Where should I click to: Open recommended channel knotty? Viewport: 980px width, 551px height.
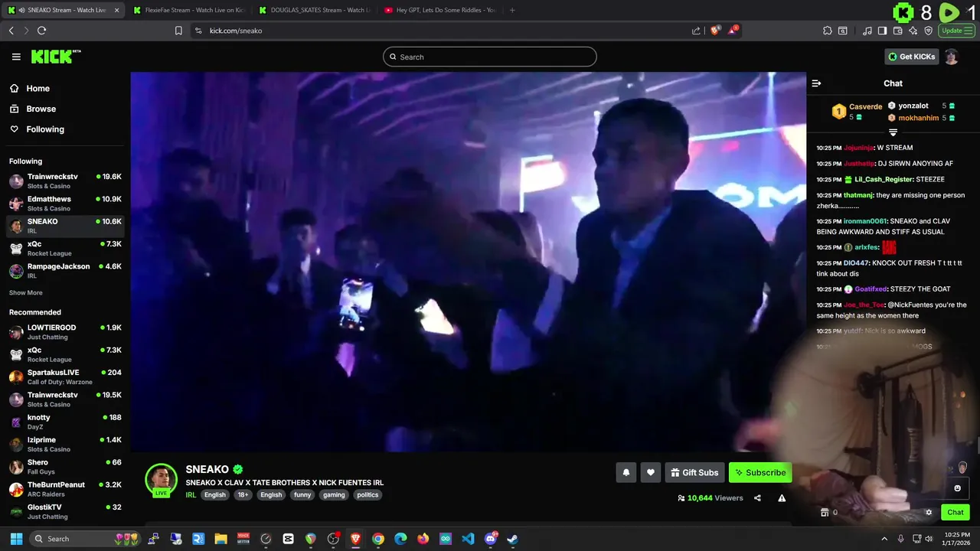(x=65, y=422)
